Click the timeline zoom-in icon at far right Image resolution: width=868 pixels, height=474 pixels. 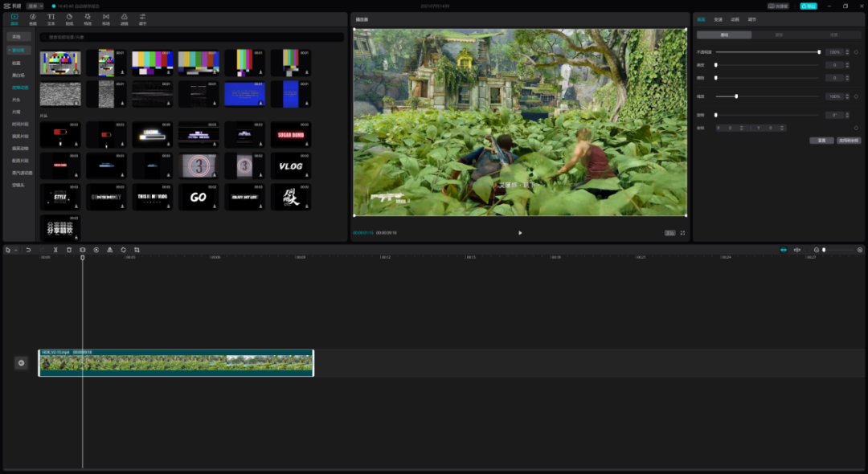860,250
